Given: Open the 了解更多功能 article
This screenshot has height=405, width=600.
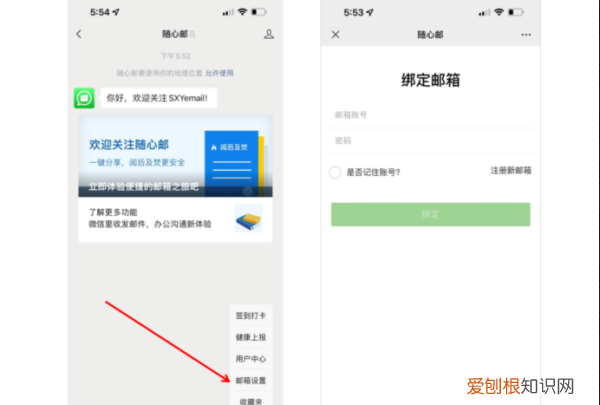Looking at the screenshot, I should [176, 219].
